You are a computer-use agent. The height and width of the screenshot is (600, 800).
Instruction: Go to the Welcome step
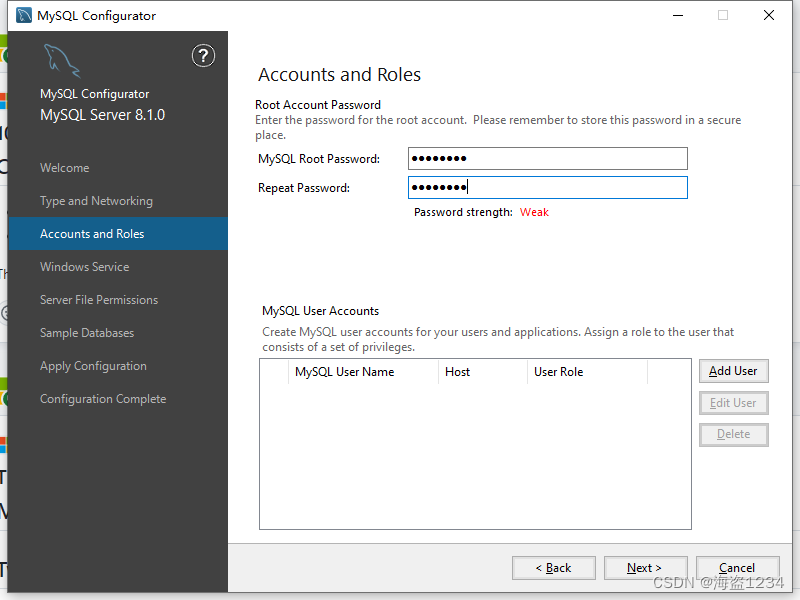[x=65, y=168]
